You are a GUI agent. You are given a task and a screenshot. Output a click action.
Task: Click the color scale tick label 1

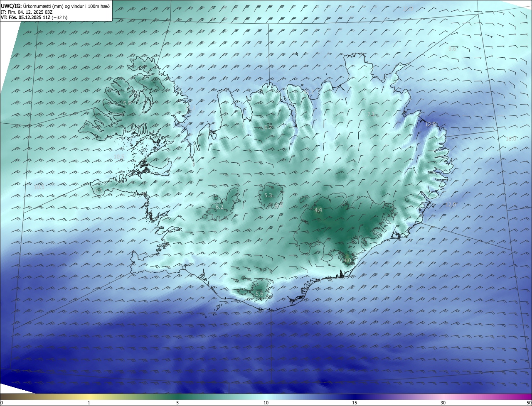[x=89, y=403]
